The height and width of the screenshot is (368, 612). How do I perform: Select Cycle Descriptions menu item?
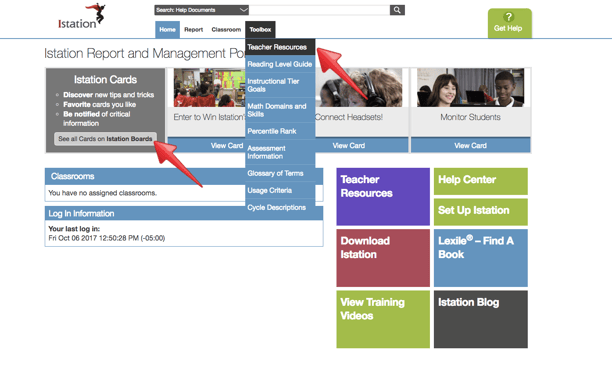point(280,207)
